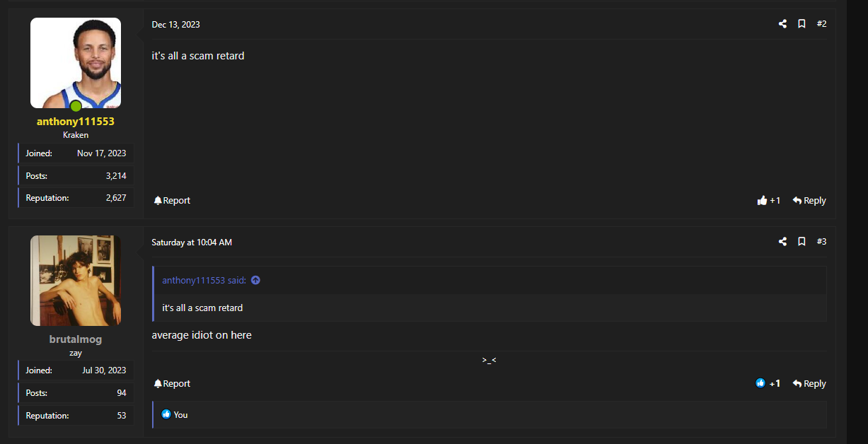This screenshot has height=444, width=868.
Task: Bookmark post #2 by anthony111553
Action: point(802,24)
